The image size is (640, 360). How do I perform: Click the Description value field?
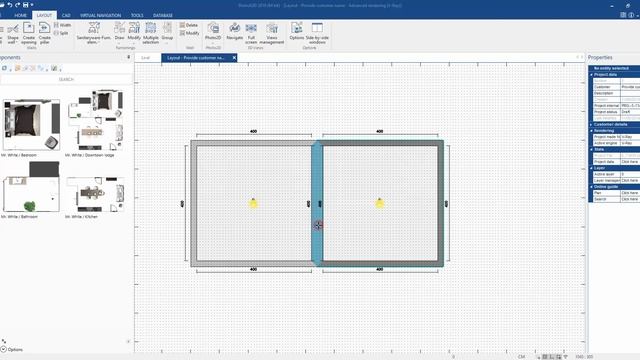[x=630, y=93]
